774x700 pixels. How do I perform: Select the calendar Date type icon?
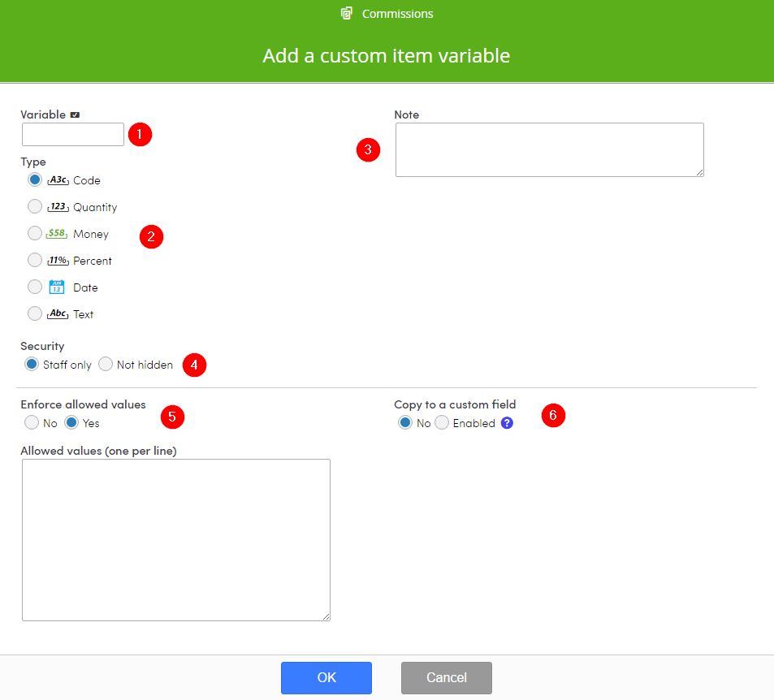click(x=56, y=287)
